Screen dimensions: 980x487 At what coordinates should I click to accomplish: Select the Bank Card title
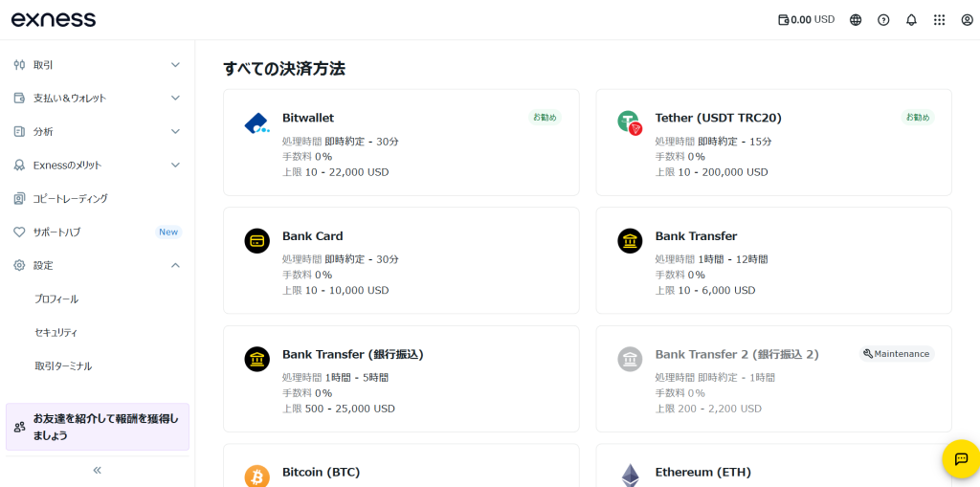pos(313,235)
